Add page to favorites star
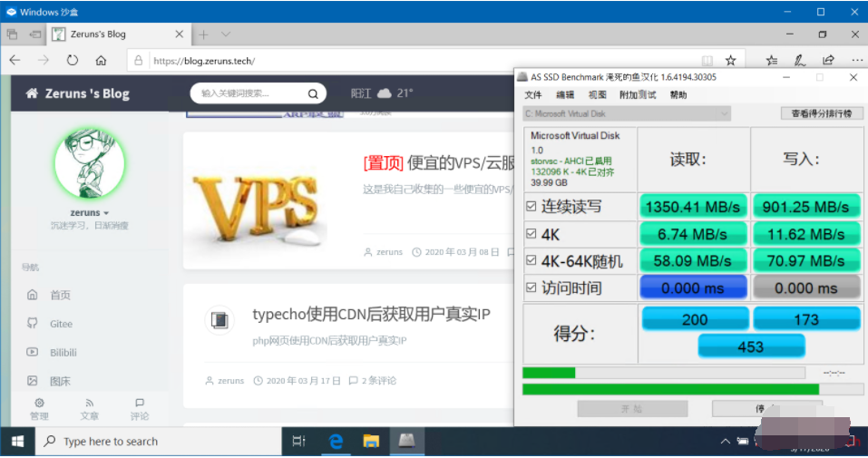 point(731,61)
